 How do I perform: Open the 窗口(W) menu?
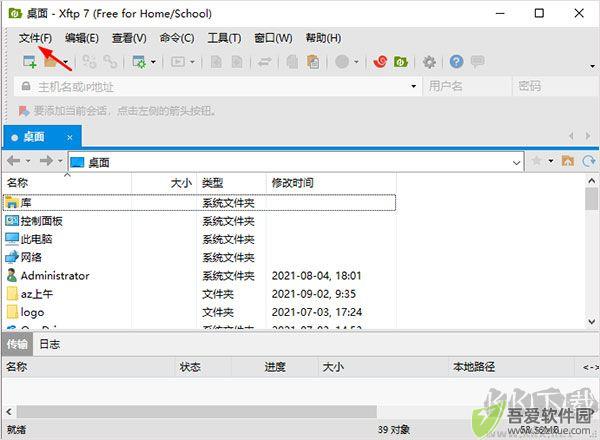[x=273, y=38]
